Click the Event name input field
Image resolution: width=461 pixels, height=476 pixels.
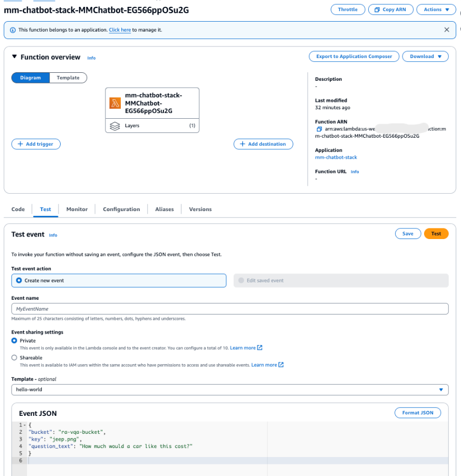point(229,309)
